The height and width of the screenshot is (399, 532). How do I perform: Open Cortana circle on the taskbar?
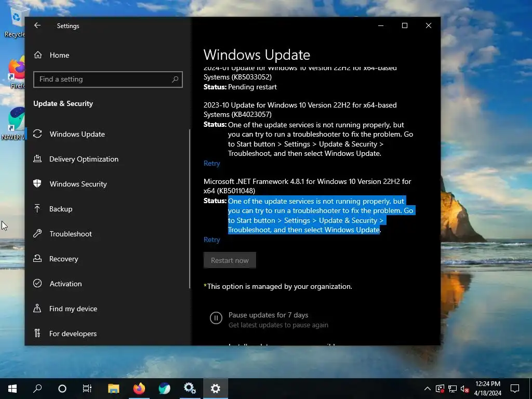pos(62,389)
